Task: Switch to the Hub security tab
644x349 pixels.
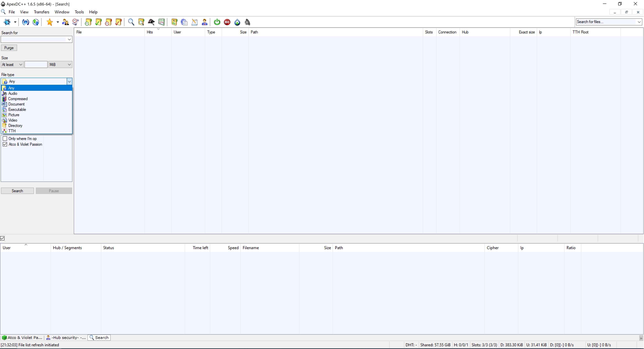Action: coord(66,338)
